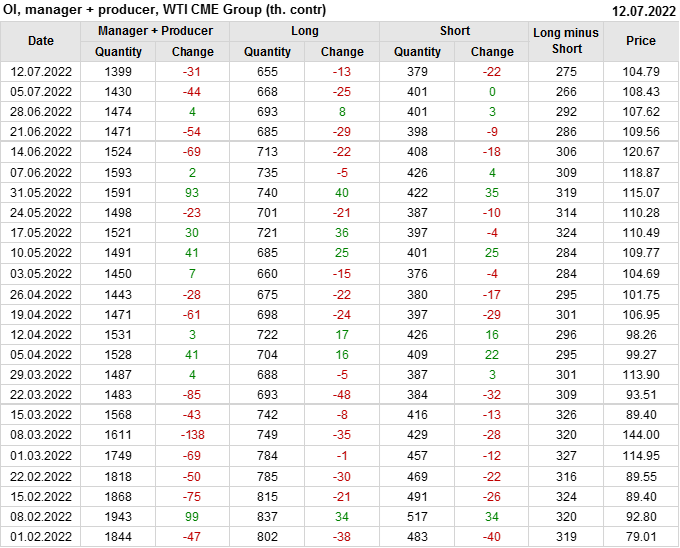Viewport: 680px width, 548px height.
Task: Click the green 93 change value
Action: 192,193
